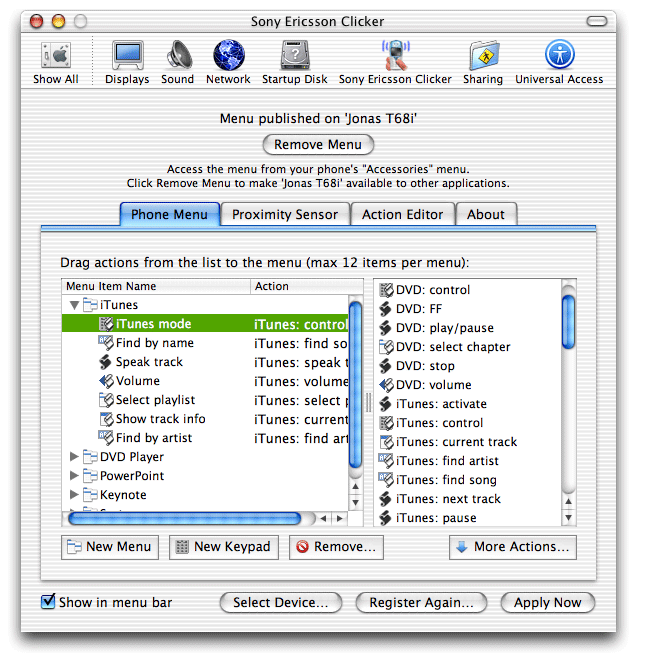Click the Register Again... button

421,602
